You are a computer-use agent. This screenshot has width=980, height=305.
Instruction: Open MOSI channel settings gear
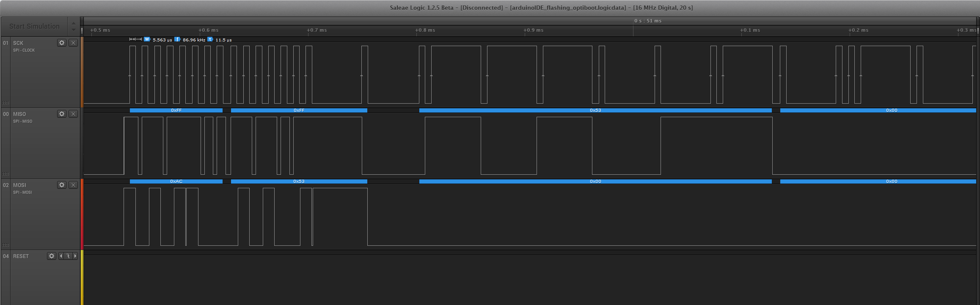click(62, 185)
